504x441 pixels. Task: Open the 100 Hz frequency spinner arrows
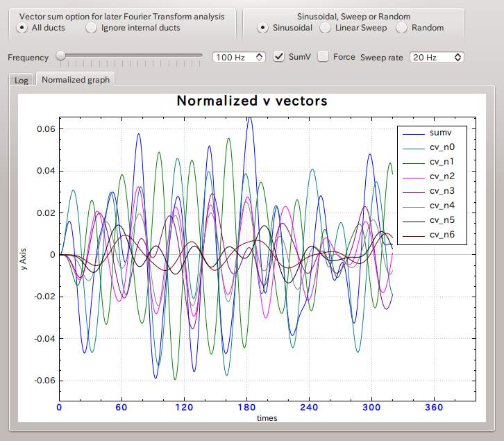click(x=260, y=57)
